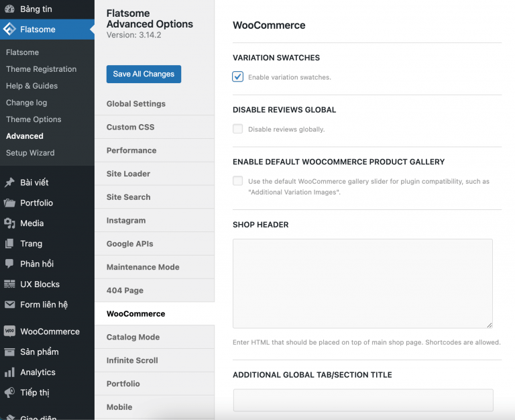Check Disable reviews globally box
The height and width of the screenshot is (420, 515).
coord(238,129)
